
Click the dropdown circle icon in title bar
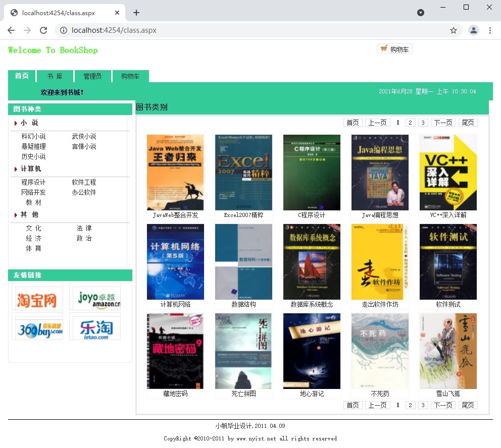[x=421, y=13]
